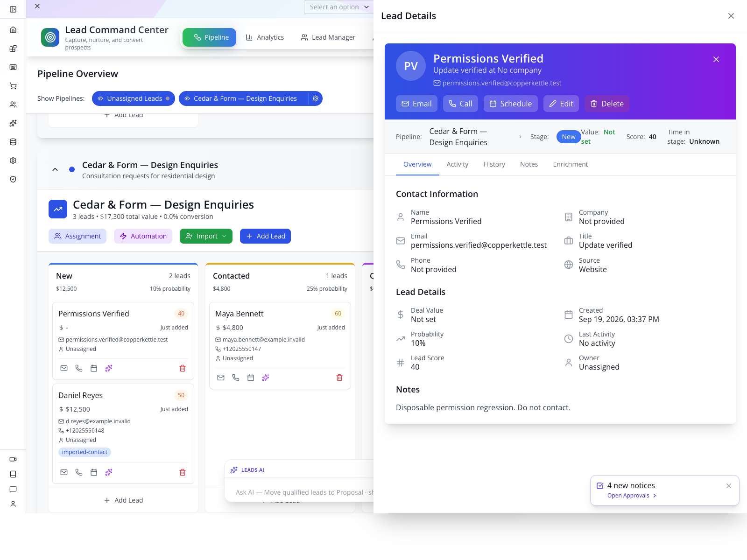
Task: Click the Schedule button in lead header
Action: tap(511, 104)
